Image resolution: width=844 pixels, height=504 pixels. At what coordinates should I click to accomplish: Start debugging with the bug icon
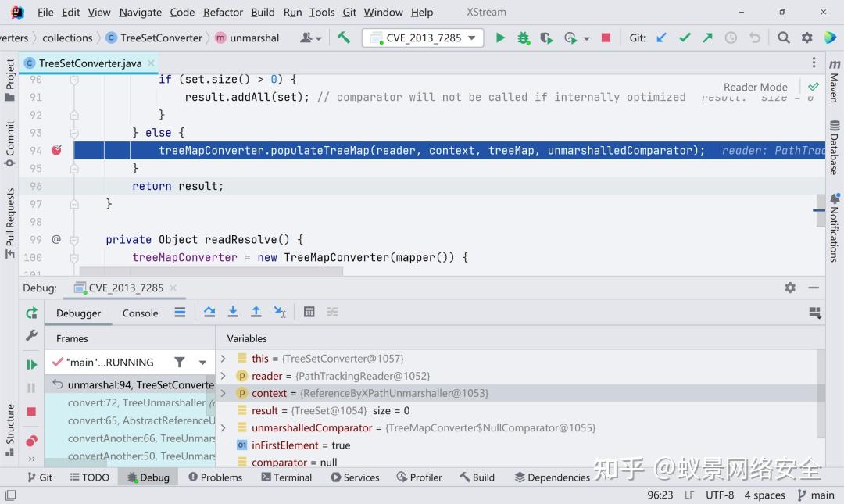[524, 37]
